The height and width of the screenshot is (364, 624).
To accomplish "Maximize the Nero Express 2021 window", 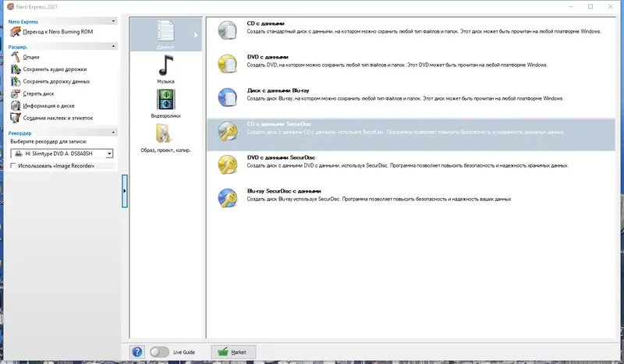I will click(x=590, y=7).
